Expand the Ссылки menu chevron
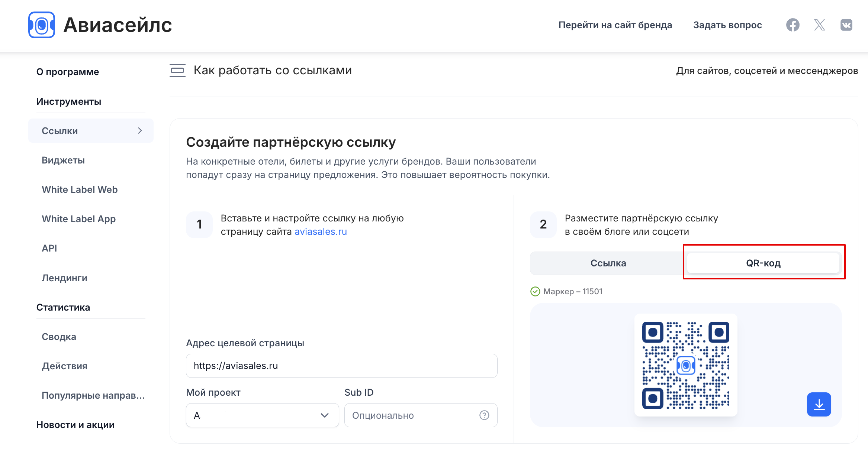This screenshot has width=868, height=457. (x=140, y=130)
